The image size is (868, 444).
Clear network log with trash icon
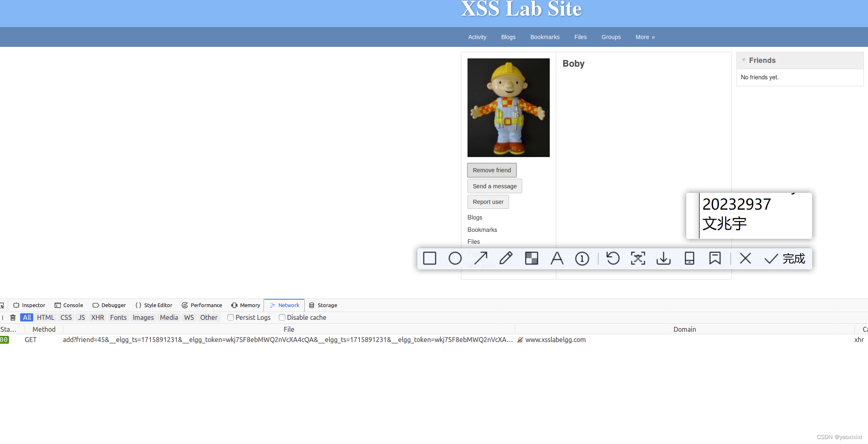[x=13, y=317]
